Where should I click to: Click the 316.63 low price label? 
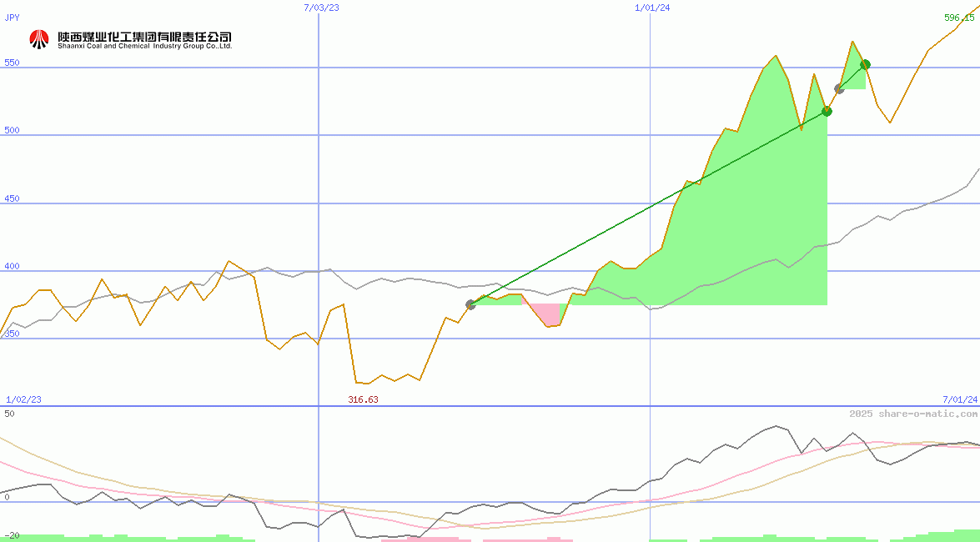364,399
